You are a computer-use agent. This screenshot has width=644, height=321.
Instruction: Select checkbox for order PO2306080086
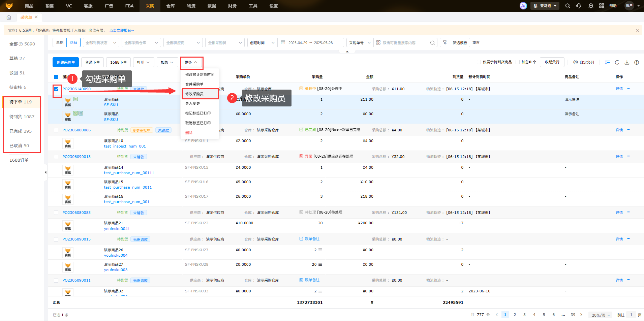tap(56, 130)
